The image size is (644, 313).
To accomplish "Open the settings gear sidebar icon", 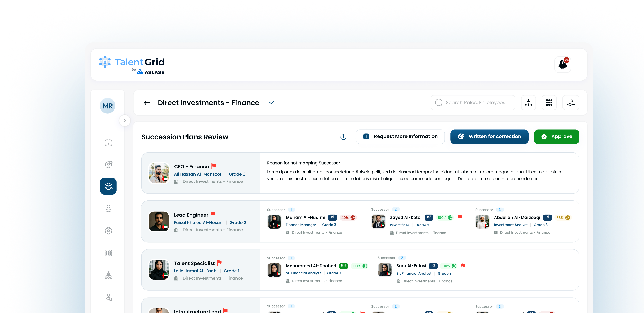I will tap(108, 230).
